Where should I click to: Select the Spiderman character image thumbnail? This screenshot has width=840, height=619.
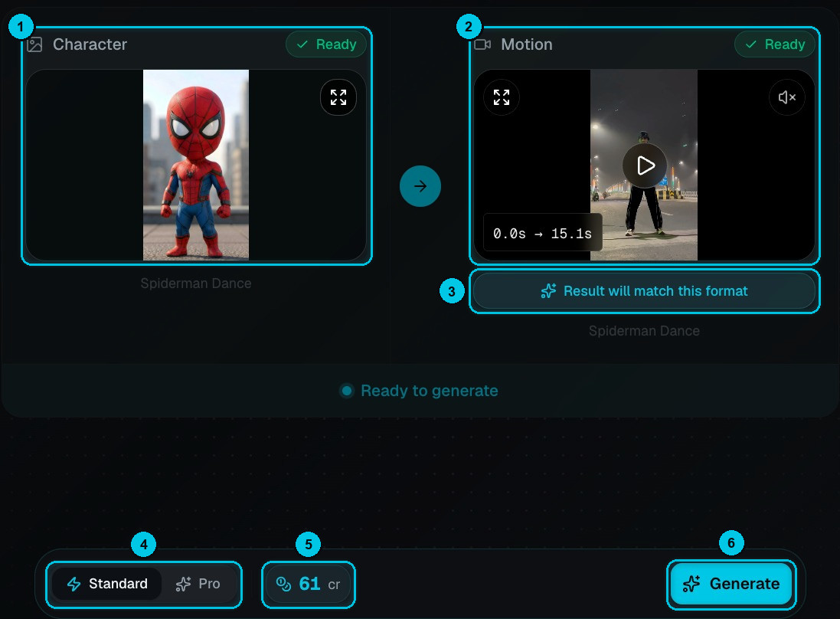tap(196, 165)
